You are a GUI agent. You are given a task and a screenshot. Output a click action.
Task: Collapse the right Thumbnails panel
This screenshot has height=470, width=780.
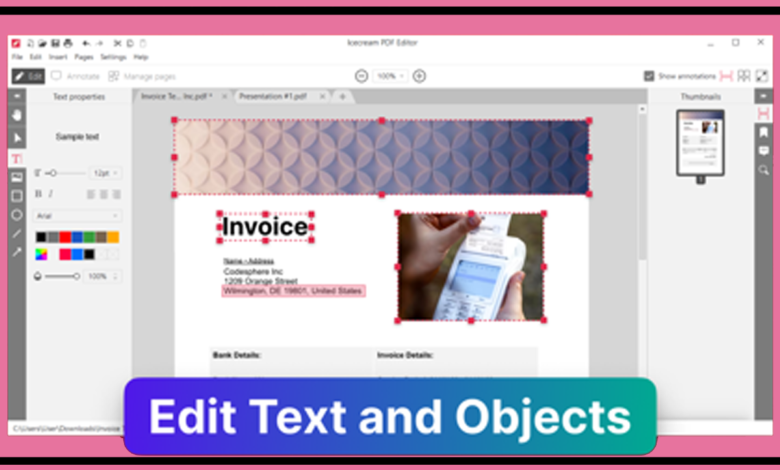(x=764, y=95)
